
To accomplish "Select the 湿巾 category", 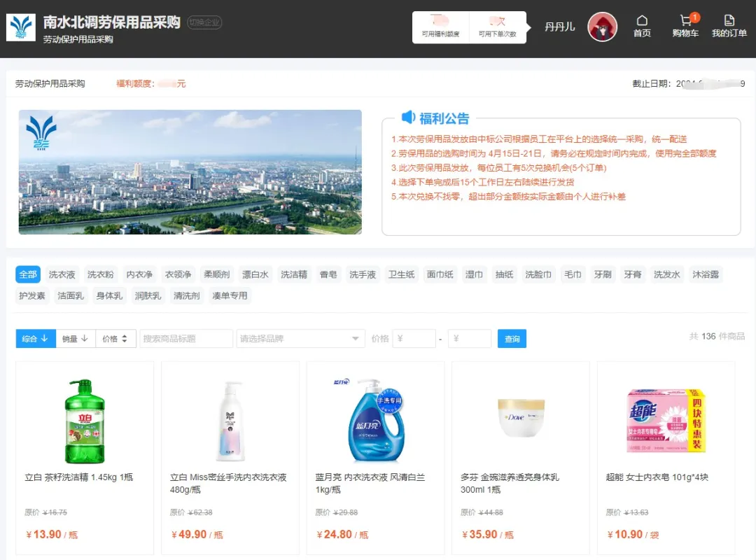I will tap(474, 274).
